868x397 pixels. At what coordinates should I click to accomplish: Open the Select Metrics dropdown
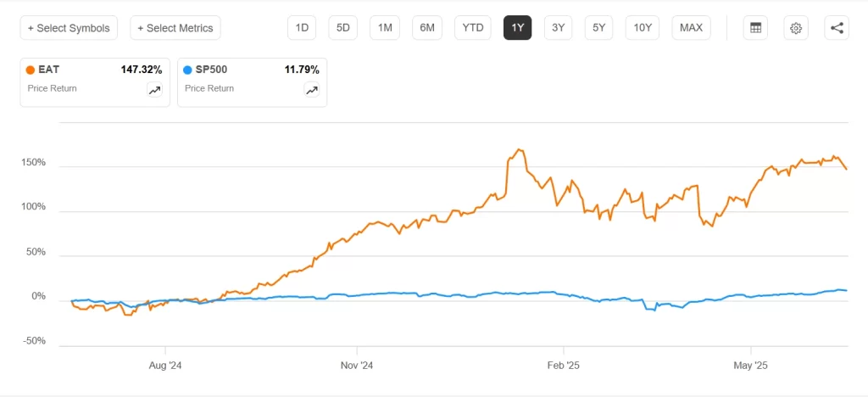pos(175,28)
